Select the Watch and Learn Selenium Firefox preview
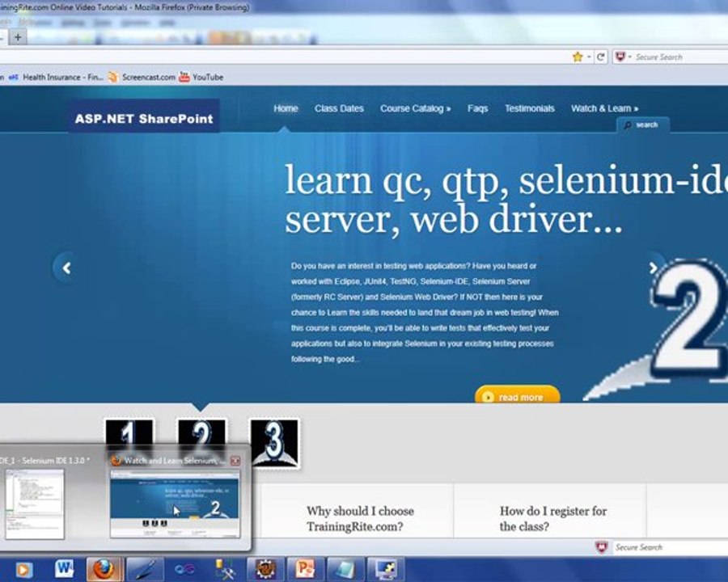Screen dimensions: 728x582 [x=175, y=504]
